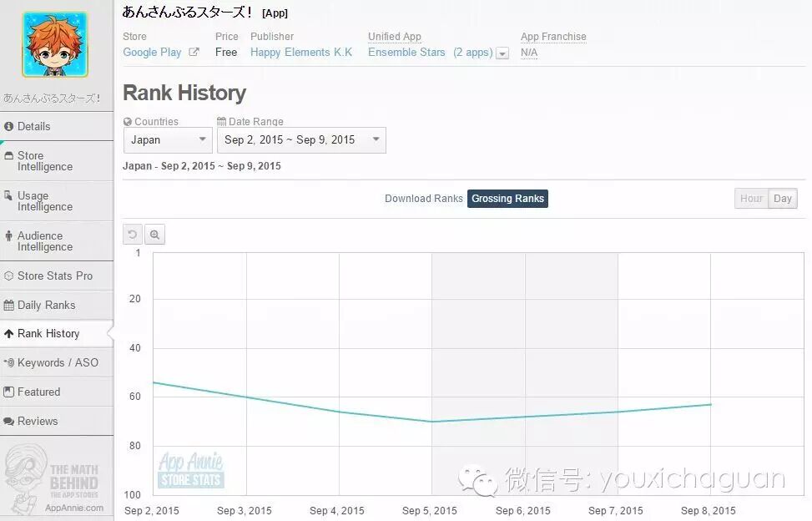Open Featured sidebar item
The width and height of the screenshot is (812, 521).
57,392
